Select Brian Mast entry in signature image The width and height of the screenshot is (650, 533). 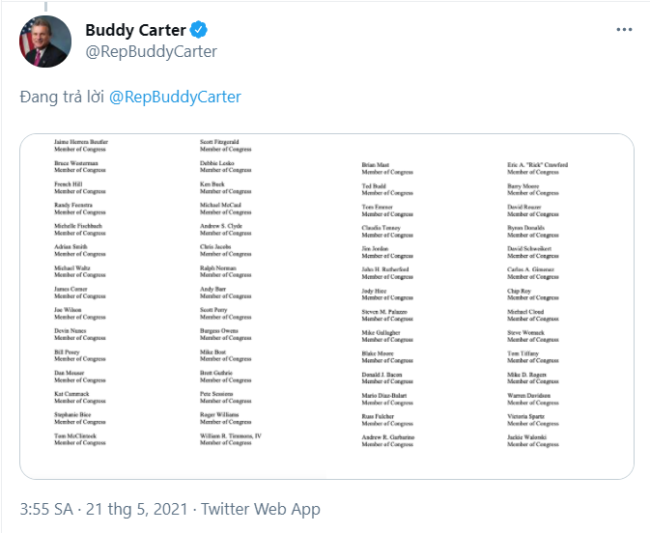coord(375,165)
